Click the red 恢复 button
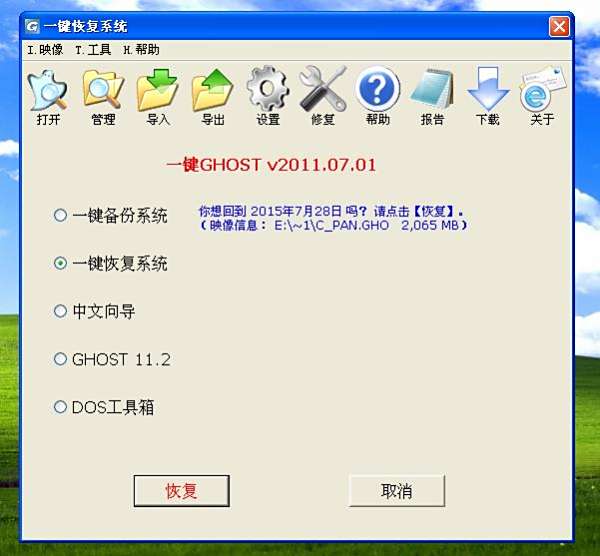600x556 pixels. coord(182,491)
